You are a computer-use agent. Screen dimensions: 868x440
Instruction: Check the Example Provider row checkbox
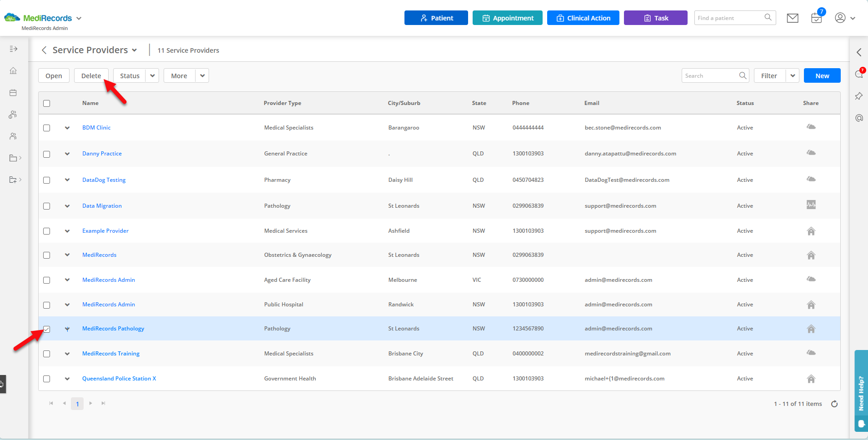click(x=46, y=231)
